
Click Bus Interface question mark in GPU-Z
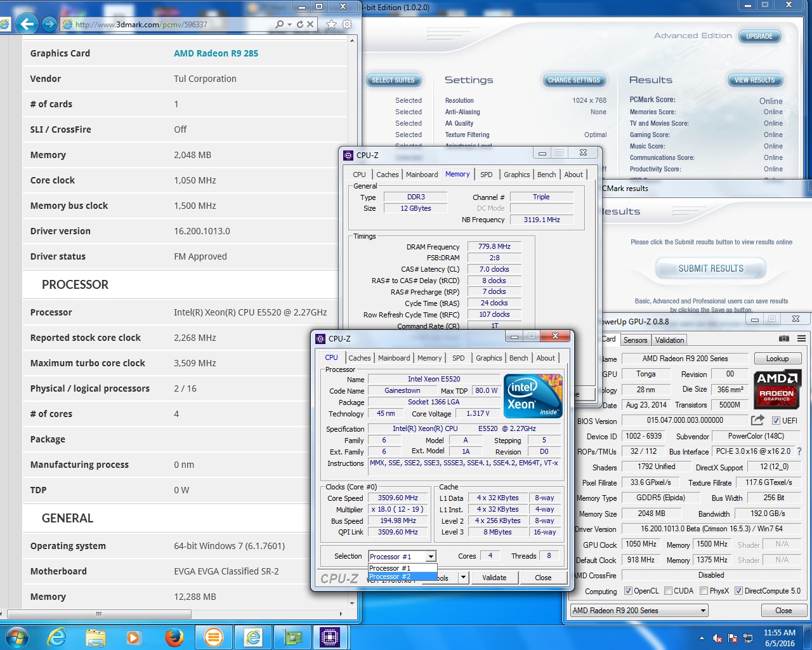799,451
